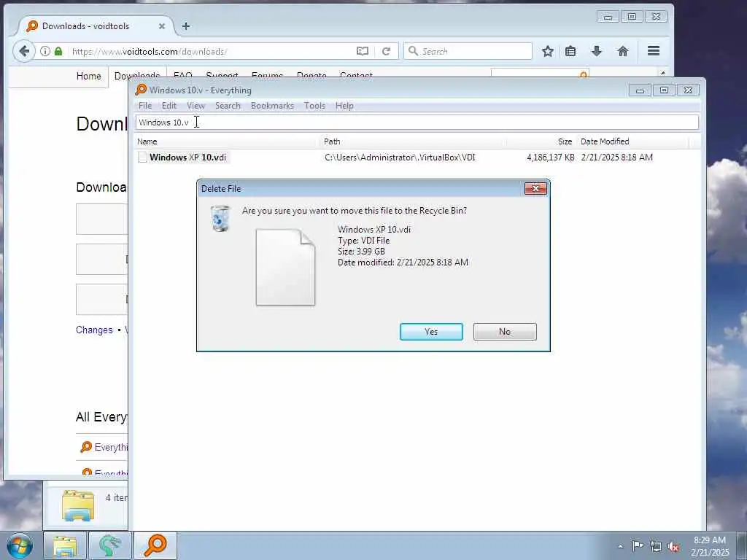
Task: Toggle Firefox reader view icon
Action: [x=363, y=51]
